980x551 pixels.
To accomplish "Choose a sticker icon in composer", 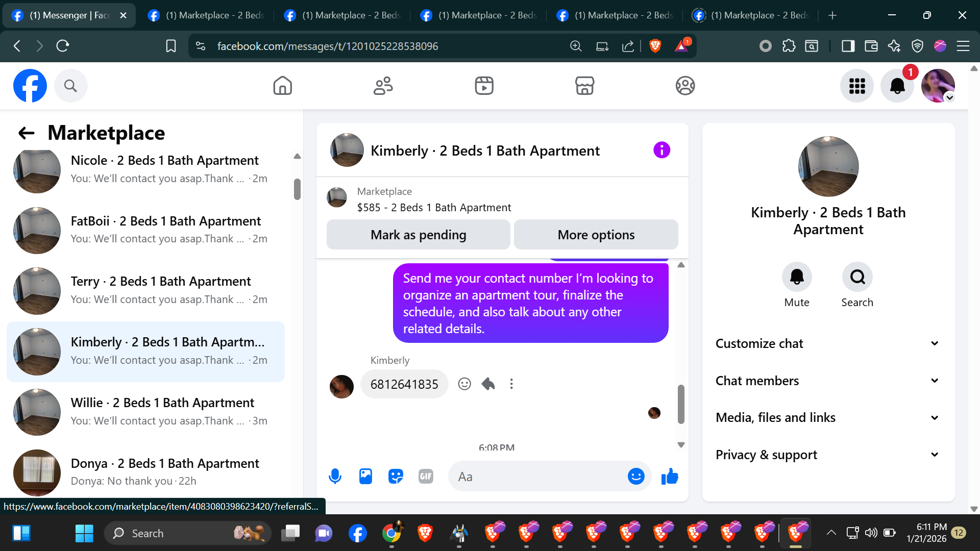I will click(396, 477).
